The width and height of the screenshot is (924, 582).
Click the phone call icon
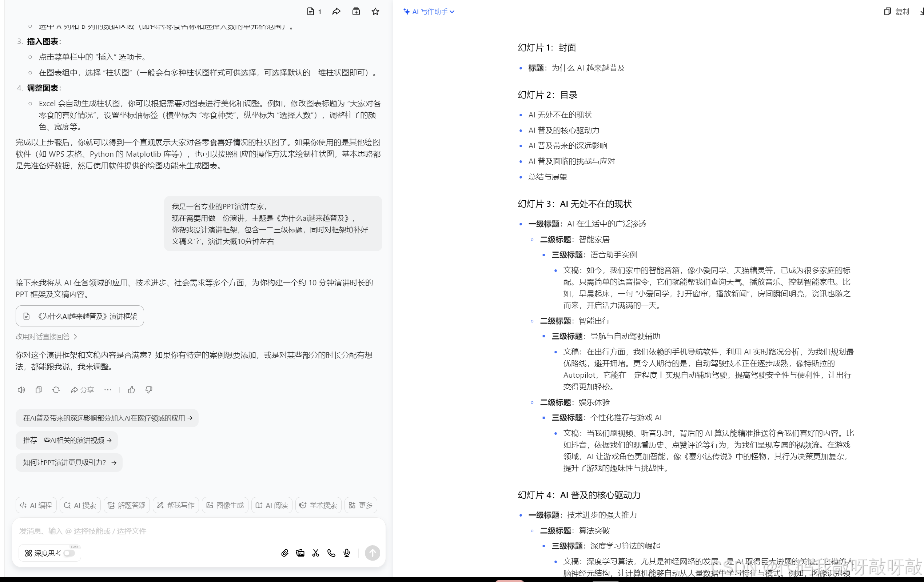click(331, 553)
